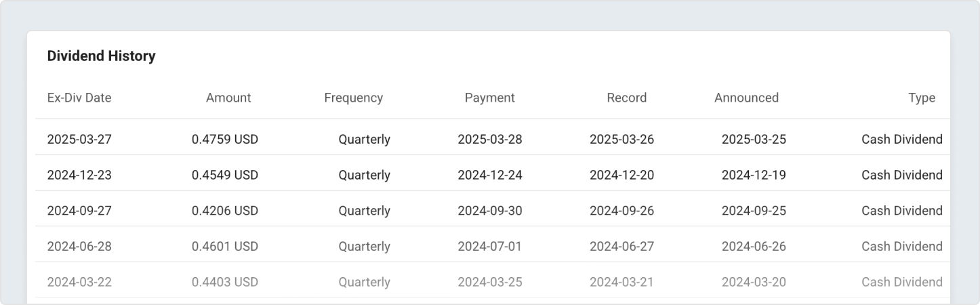Click record date 2024-03-21
Image resolution: width=980 pixels, height=305 pixels.
(x=621, y=282)
